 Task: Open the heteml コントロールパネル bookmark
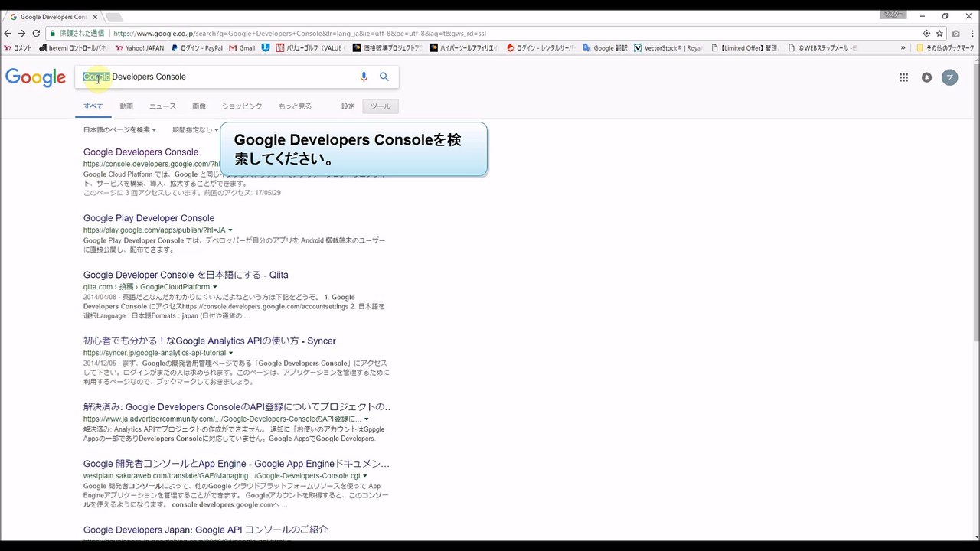(x=73, y=48)
